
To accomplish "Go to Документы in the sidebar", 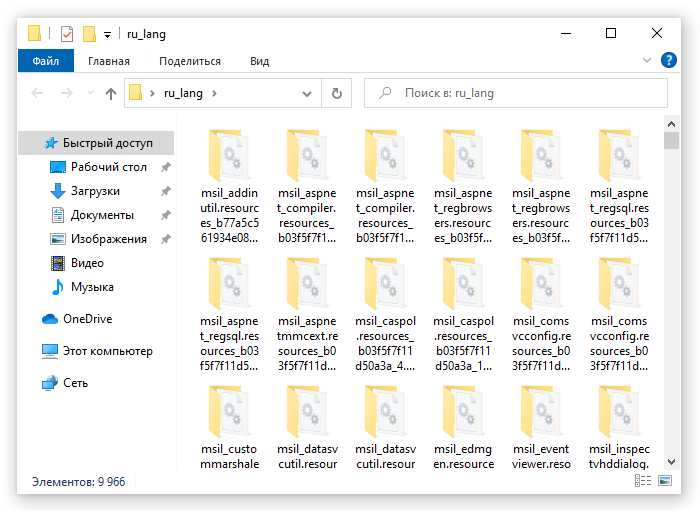I will click(x=102, y=215).
